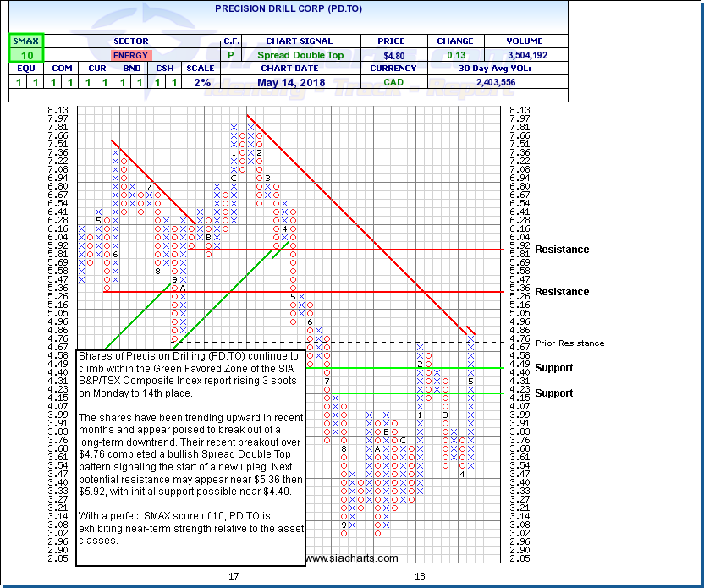The height and width of the screenshot is (588, 704).
Task: Click the May 14, 2018 chart date
Action: pos(301,83)
